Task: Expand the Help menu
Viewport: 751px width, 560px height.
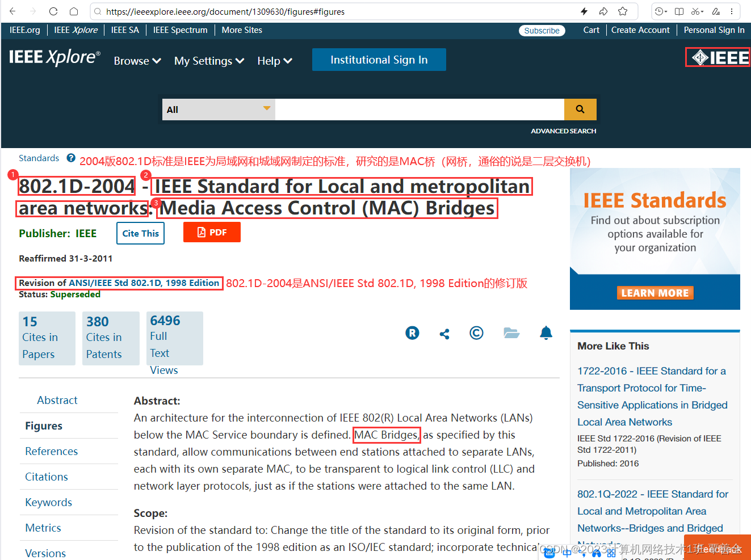Action: coord(274,61)
